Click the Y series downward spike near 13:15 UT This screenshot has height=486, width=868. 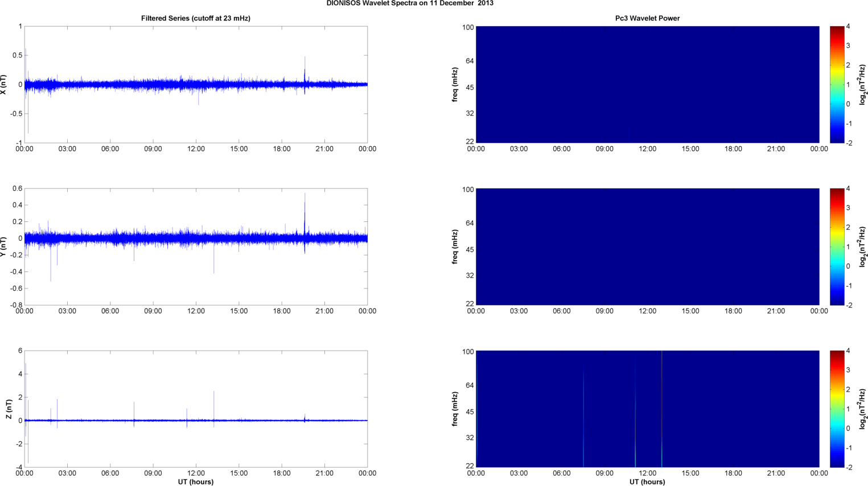(x=213, y=257)
